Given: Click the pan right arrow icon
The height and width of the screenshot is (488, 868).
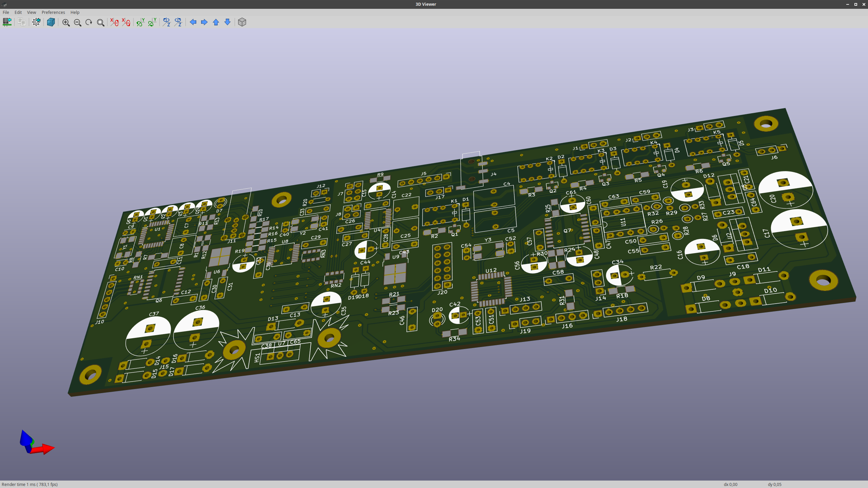Looking at the screenshot, I should coord(204,22).
